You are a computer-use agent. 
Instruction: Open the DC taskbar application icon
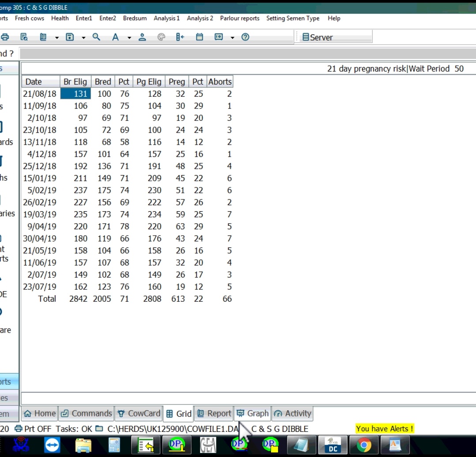click(333, 445)
